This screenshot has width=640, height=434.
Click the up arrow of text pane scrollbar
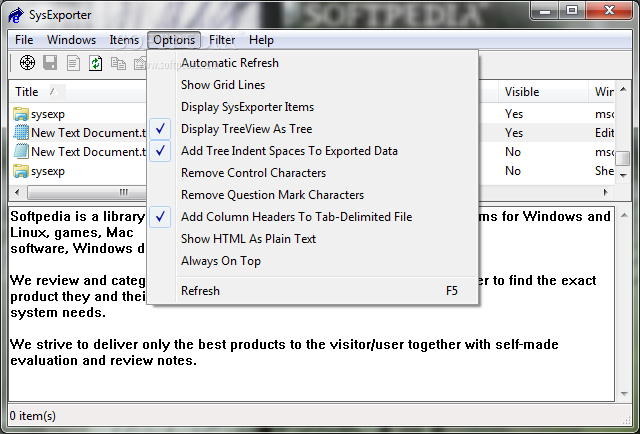624,215
